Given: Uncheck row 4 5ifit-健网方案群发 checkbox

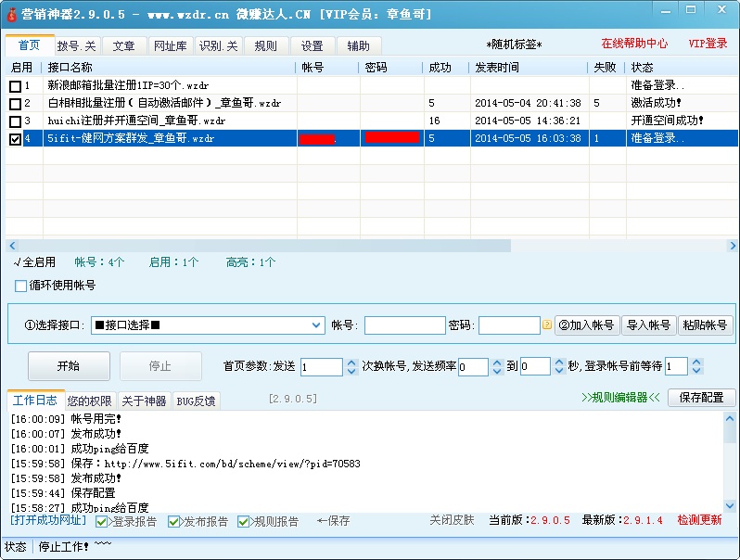Looking at the screenshot, I should point(15,139).
